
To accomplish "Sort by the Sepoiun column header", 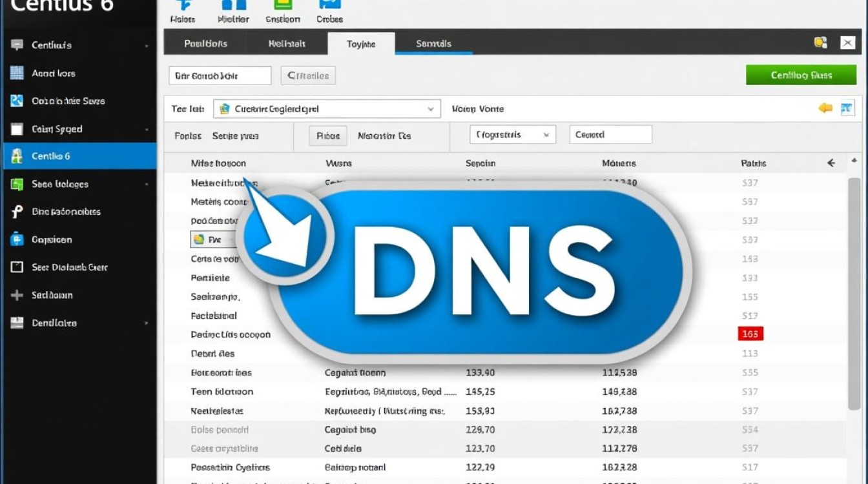I will [x=480, y=163].
